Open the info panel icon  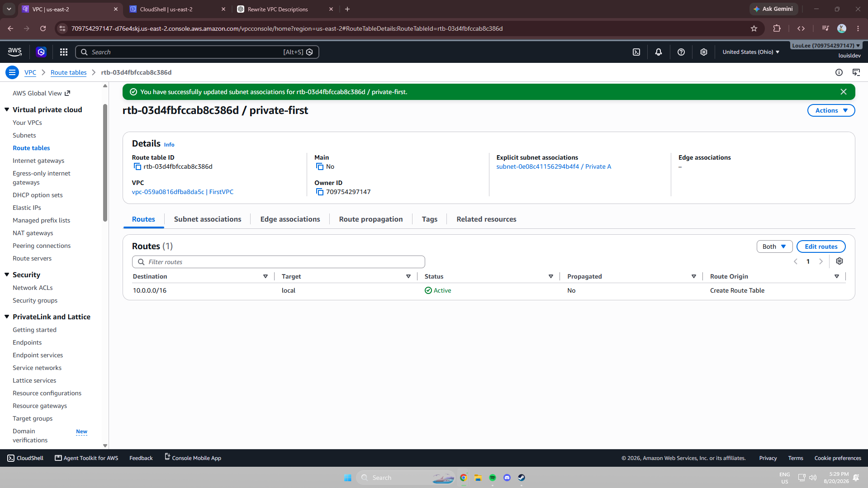point(839,72)
